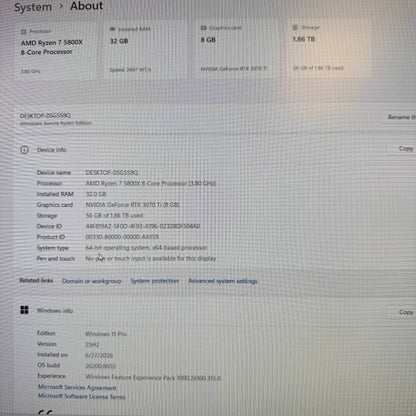The height and width of the screenshot is (416, 416).
Task: Select the Device ID value starting 44F819A2
Action: coord(143,226)
